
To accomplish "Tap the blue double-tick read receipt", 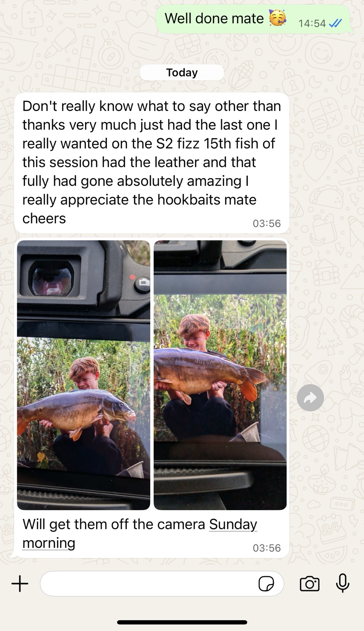I will (x=335, y=23).
